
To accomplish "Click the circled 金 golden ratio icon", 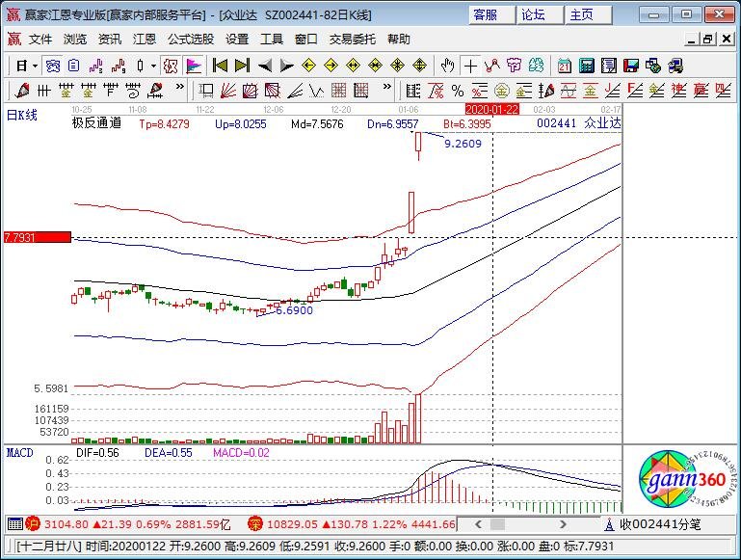I will [x=501, y=90].
